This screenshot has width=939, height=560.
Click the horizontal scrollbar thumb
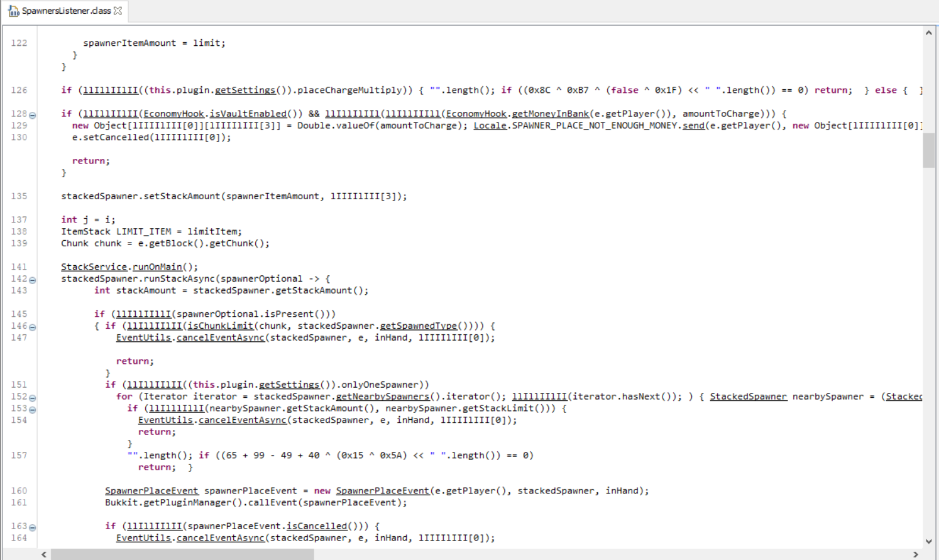click(182, 554)
